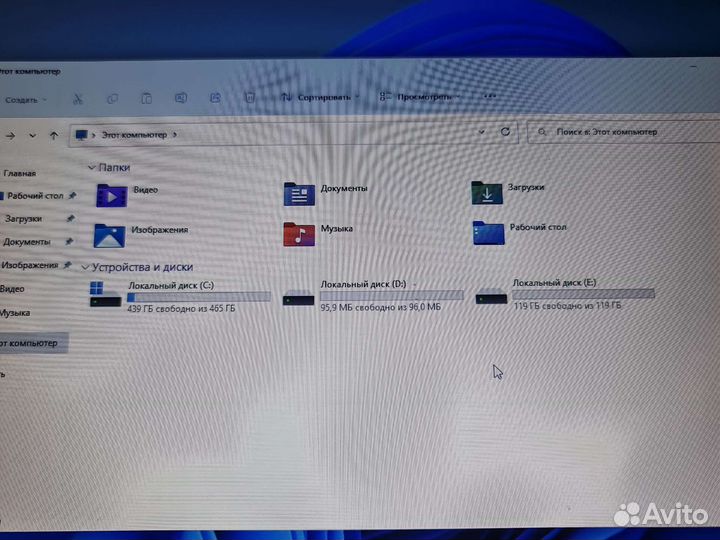Expand the chevron after Этот компьютер breadcrumb
Viewport: 720px width, 540px height.
(175, 135)
